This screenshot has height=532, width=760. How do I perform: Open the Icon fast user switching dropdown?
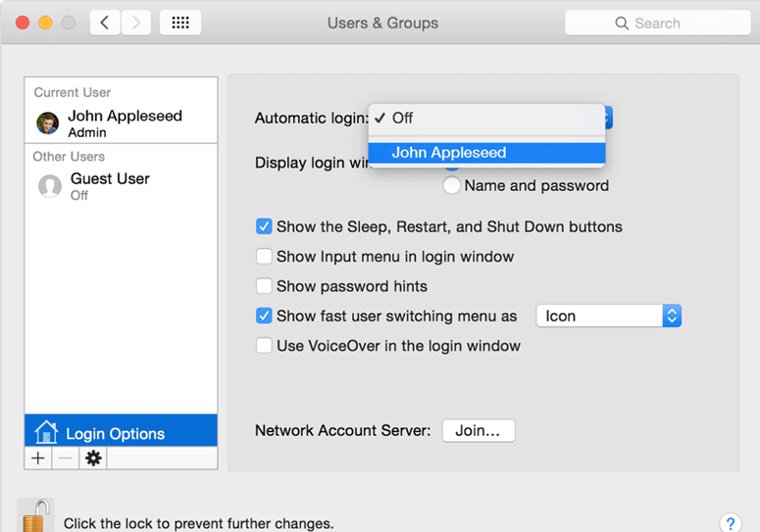click(609, 315)
